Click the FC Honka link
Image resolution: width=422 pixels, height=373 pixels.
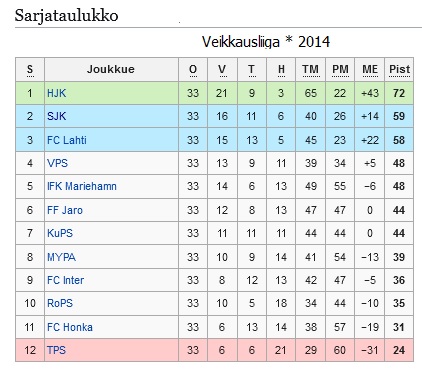pos(70,327)
